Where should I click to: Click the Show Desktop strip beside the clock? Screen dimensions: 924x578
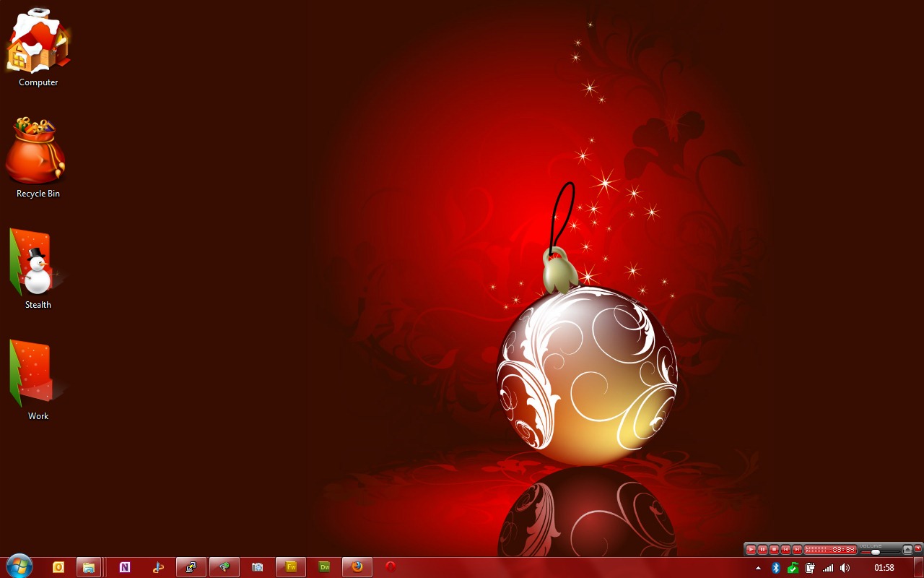pos(918,568)
